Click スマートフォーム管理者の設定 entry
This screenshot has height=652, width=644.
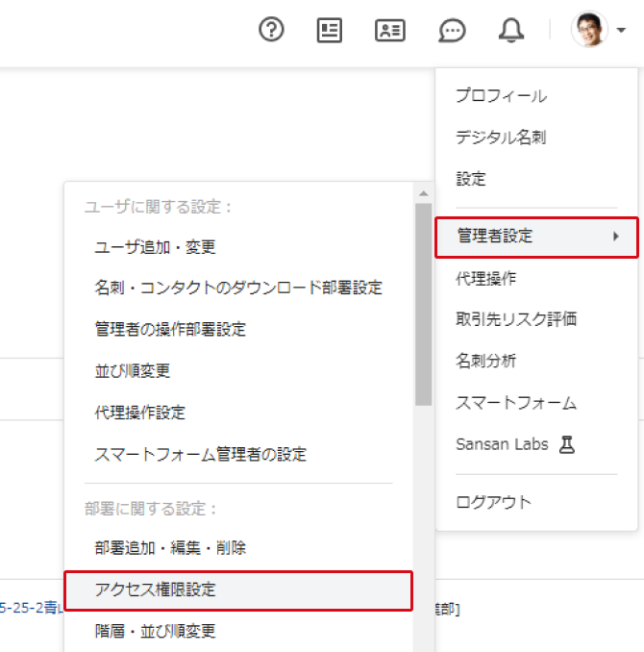pos(201,454)
